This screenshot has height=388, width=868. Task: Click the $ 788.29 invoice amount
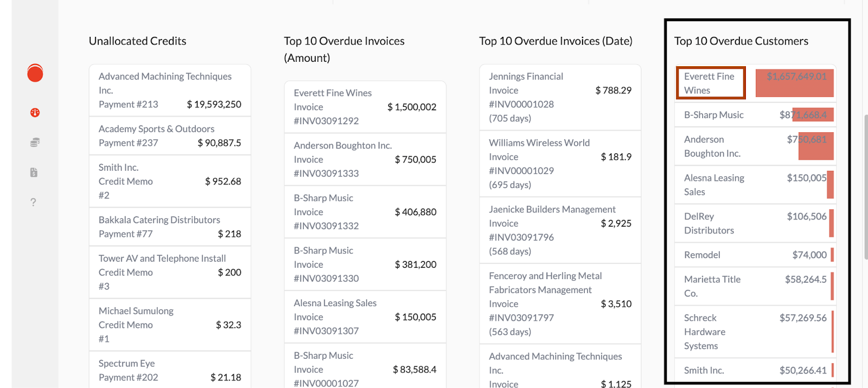pos(614,90)
